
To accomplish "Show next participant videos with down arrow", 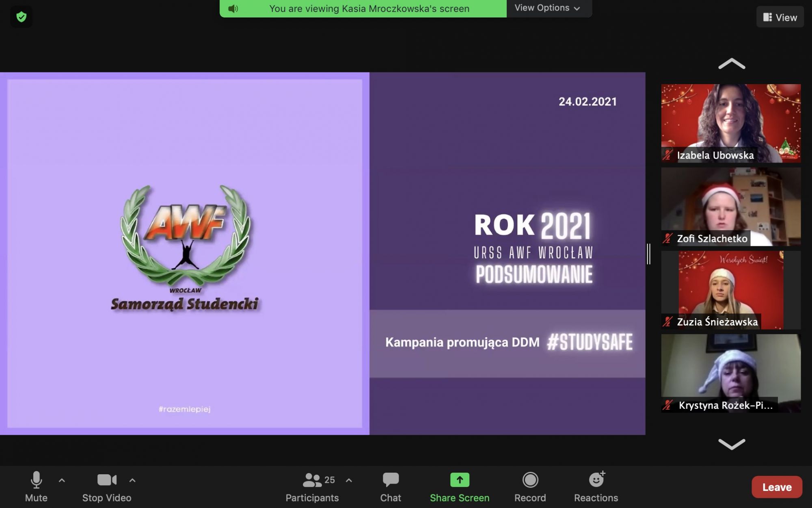I will (732, 444).
